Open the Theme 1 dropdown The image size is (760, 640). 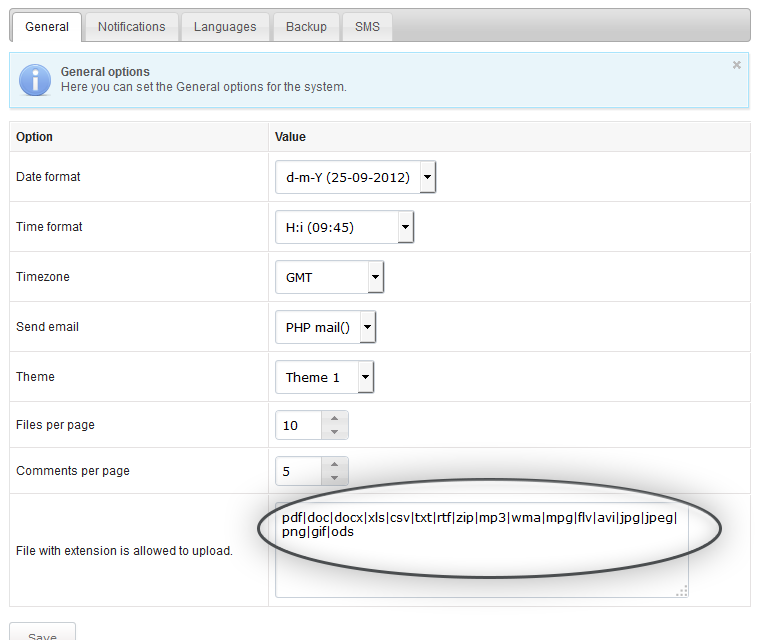coord(324,377)
